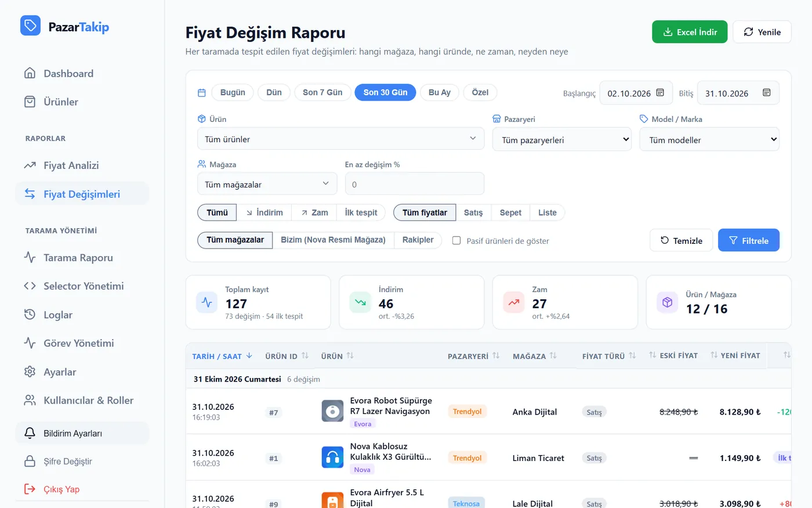This screenshot has width=812, height=508.
Task: Click the Ürün / Mağaza box icon
Action: [668, 302]
